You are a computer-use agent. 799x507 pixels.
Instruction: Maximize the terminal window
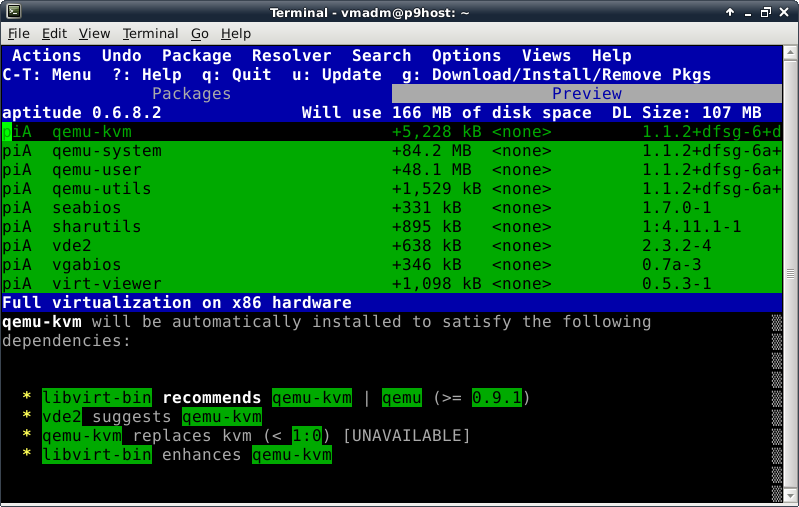pyautogui.click(x=766, y=12)
